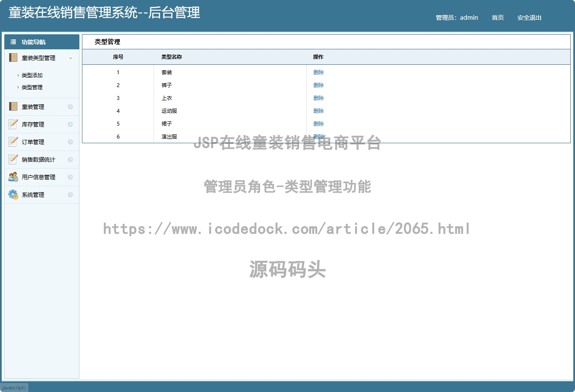Image resolution: width=575 pixels, height=392 pixels.
Task: Click the users icon next to 用户信息管理
Action: tap(13, 177)
